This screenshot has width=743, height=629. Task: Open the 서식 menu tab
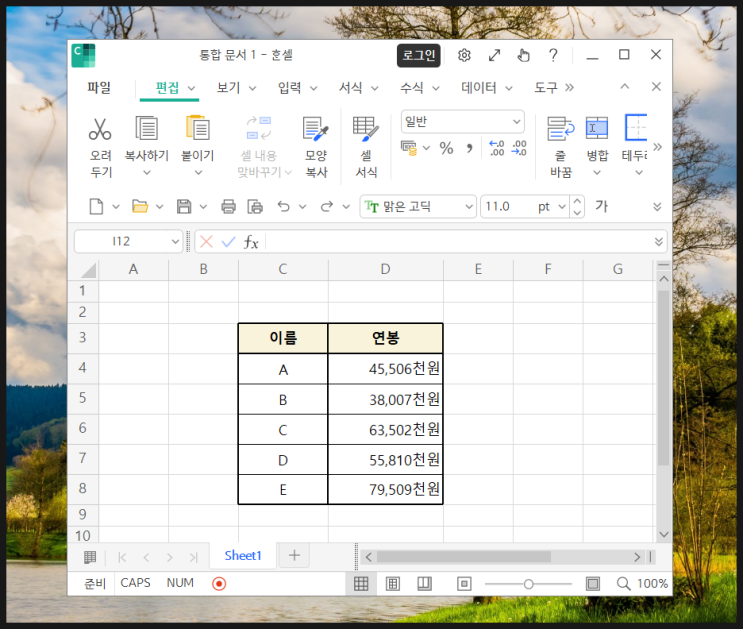(351, 88)
